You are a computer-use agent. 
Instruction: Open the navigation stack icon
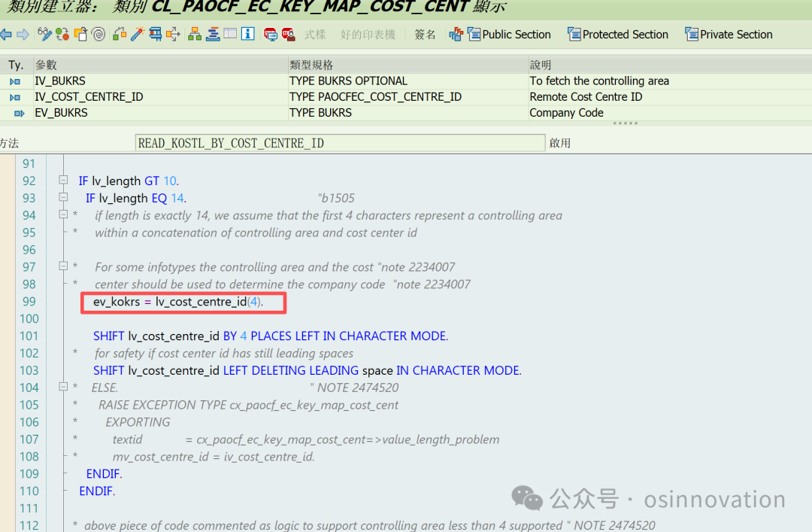pyautogui.click(x=212, y=34)
